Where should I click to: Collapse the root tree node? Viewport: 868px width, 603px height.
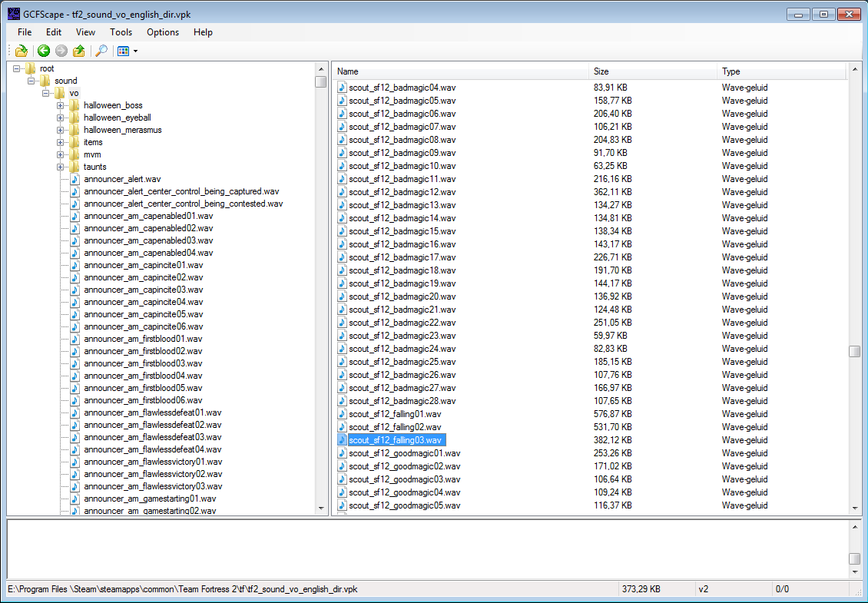tap(17, 68)
